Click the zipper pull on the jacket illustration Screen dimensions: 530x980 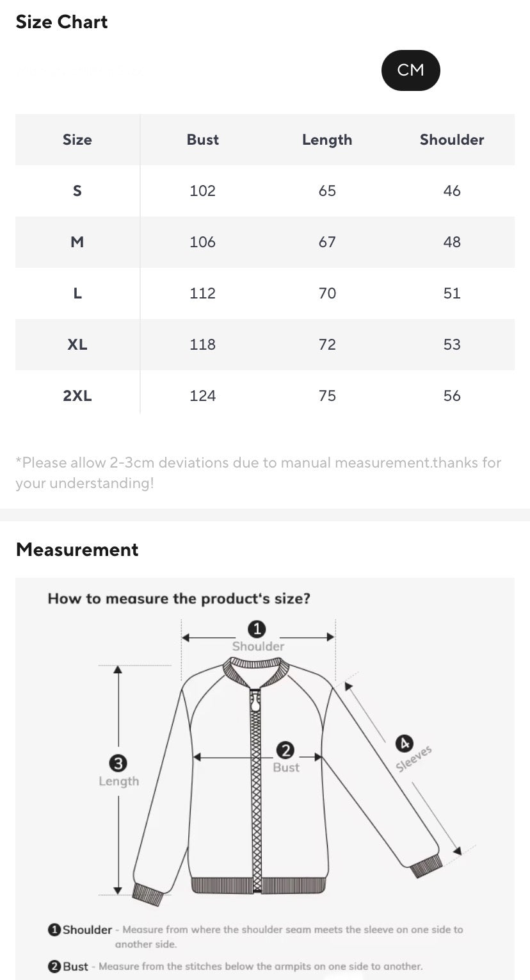(x=256, y=703)
